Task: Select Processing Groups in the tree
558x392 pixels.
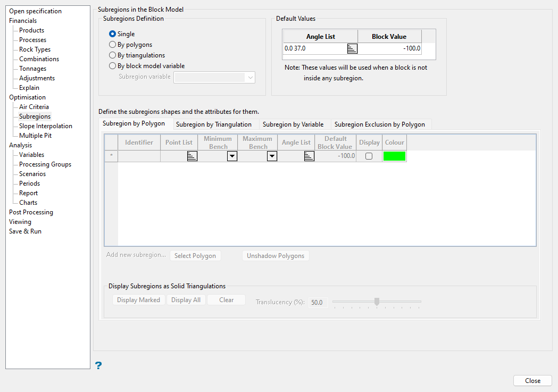Action: coord(45,165)
